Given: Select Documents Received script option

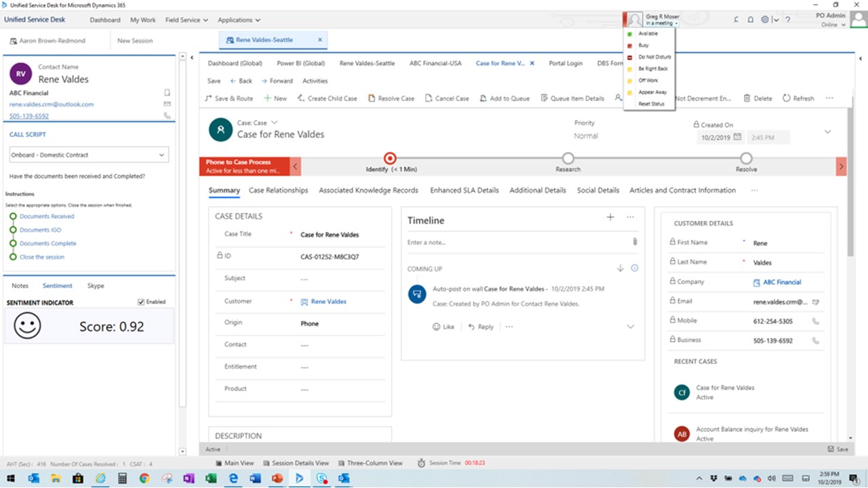Looking at the screenshot, I should tap(47, 216).
